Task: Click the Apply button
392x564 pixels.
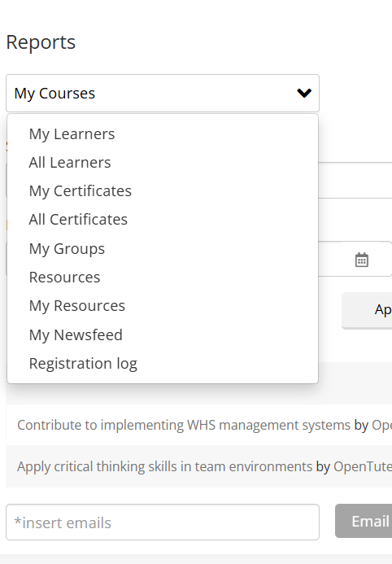Action: click(367, 310)
